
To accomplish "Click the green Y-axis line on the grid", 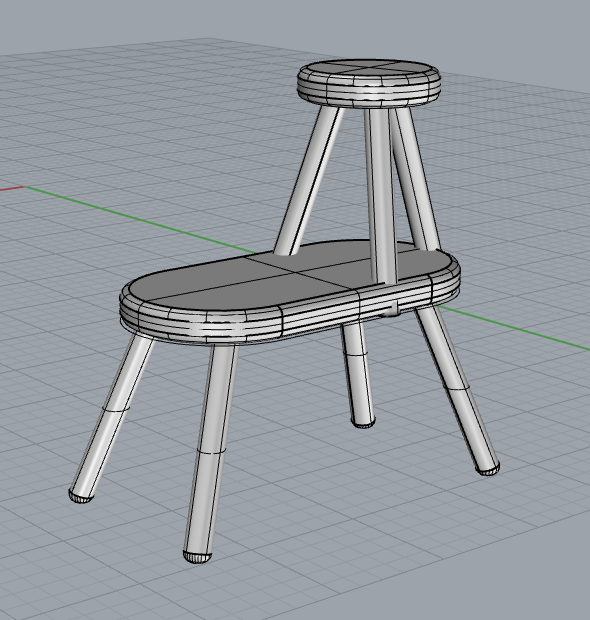I will [x=138, y=219].
